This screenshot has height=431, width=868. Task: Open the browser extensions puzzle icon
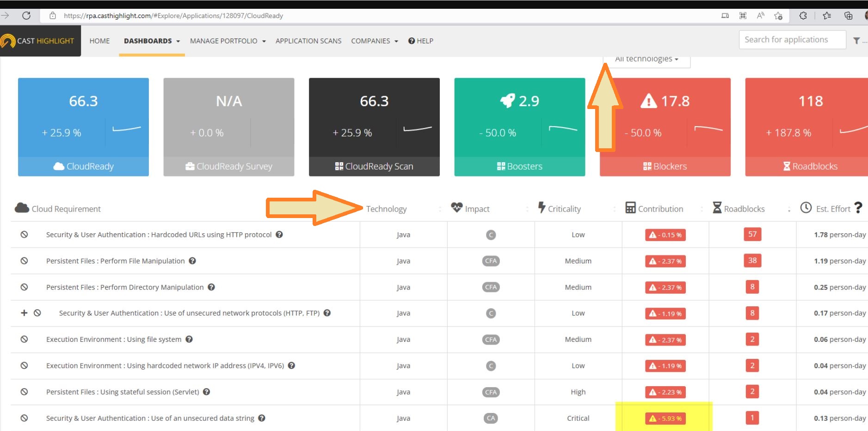[803, 16]
